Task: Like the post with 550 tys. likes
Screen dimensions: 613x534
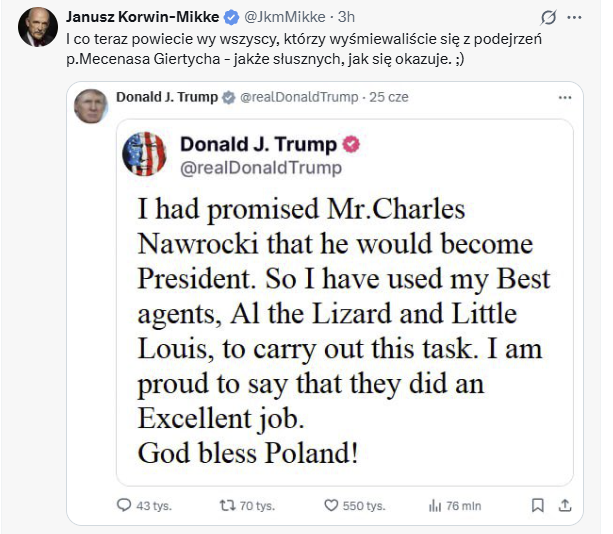Action: click(330, 505)
